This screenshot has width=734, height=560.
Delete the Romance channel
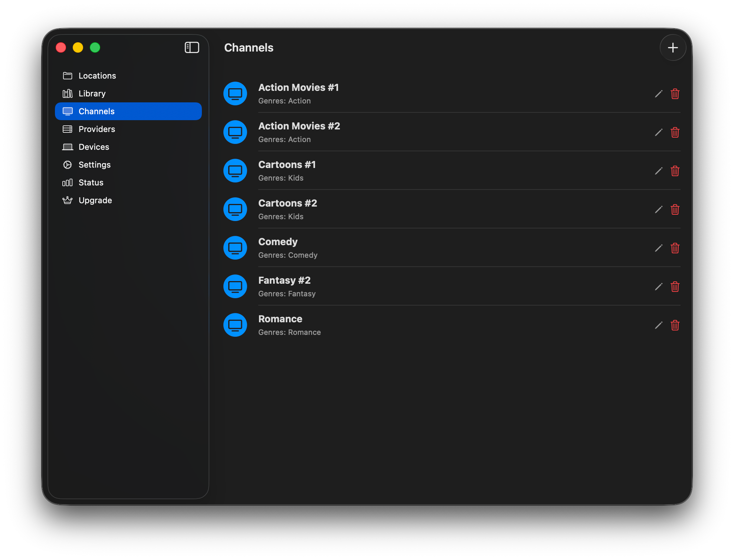[675, 325]
